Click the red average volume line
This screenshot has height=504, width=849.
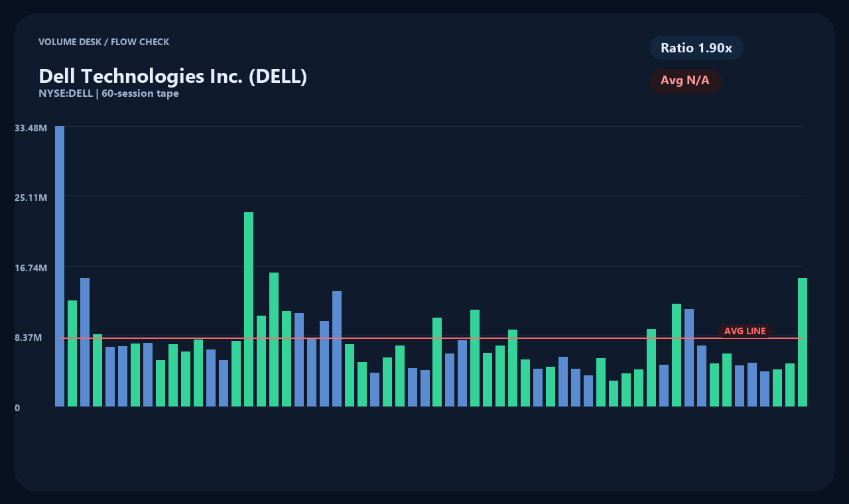[431, 338]
